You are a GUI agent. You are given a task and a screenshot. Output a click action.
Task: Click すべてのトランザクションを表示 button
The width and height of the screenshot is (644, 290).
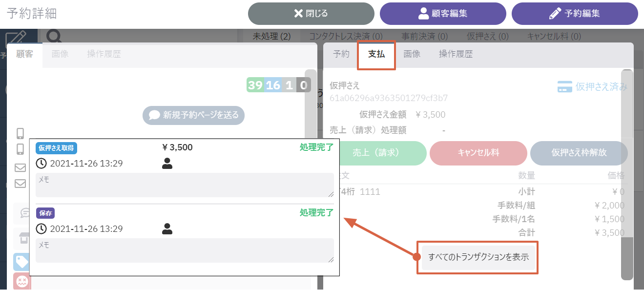[x=478, y=257]
